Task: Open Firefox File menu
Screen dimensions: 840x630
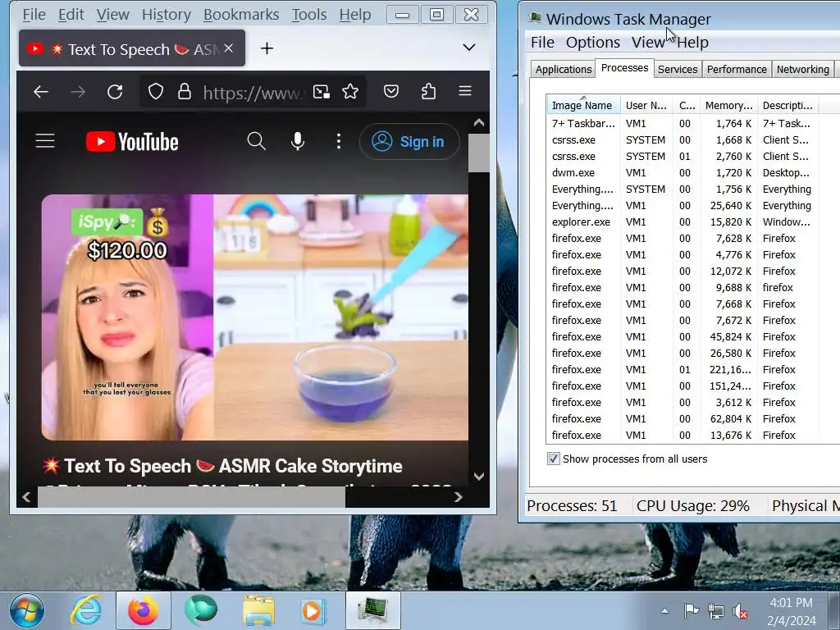Action: pos(34,15)
